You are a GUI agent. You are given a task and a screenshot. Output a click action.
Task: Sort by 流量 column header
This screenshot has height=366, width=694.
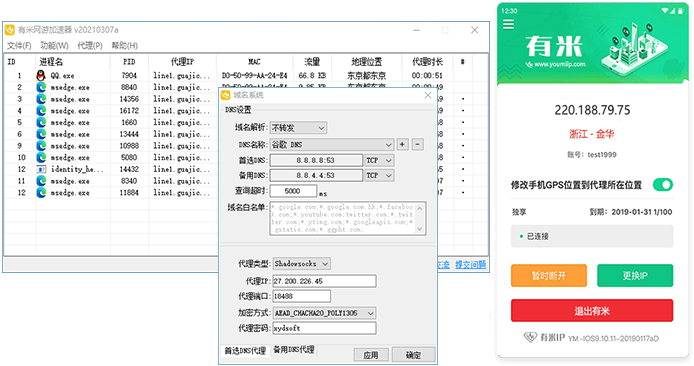pos(312,62)
